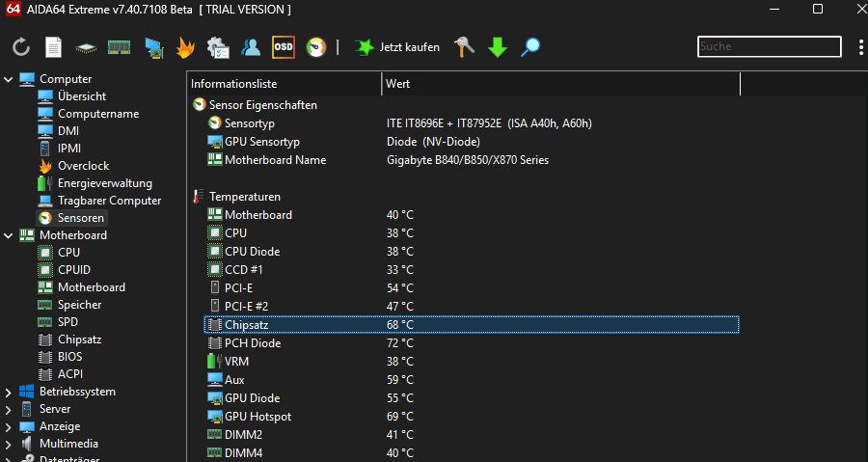Select the PCH Diode temperature row

click(x=472, y=343)
